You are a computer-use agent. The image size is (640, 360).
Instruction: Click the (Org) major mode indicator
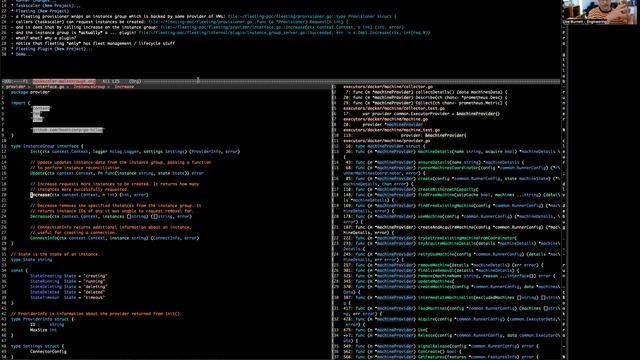pyautogui.click(x=135, y=81)
